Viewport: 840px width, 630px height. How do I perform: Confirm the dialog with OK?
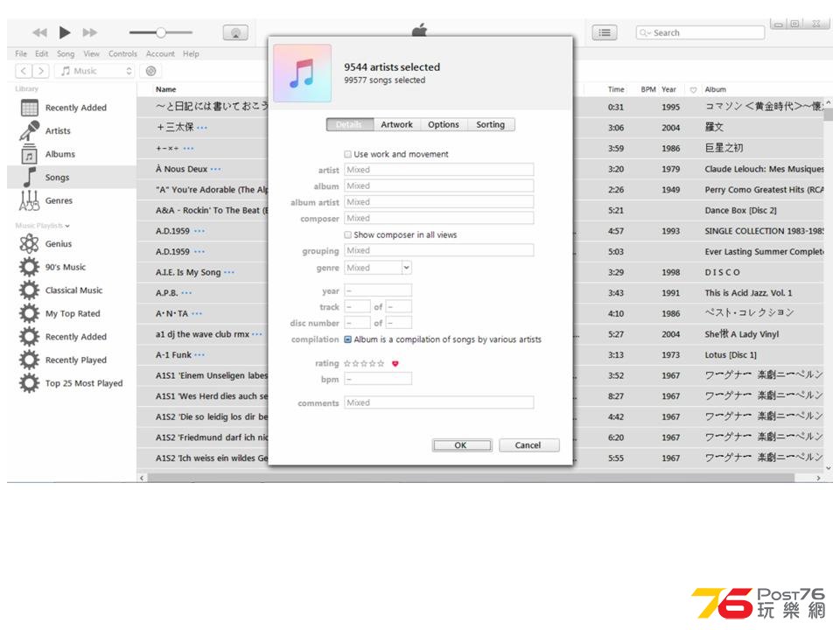[462, 445]
